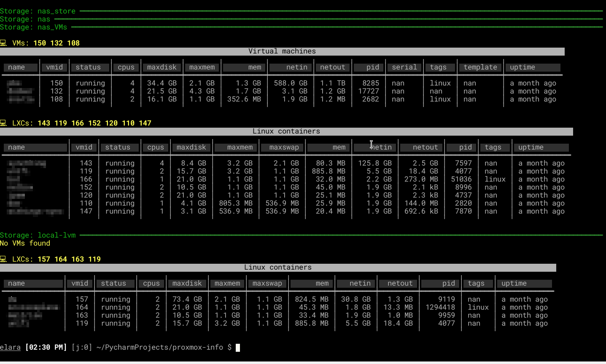This screenshot has width=606, height=364.
Task: Click the 2.2 GB netin value
Action: coord(379,179)
